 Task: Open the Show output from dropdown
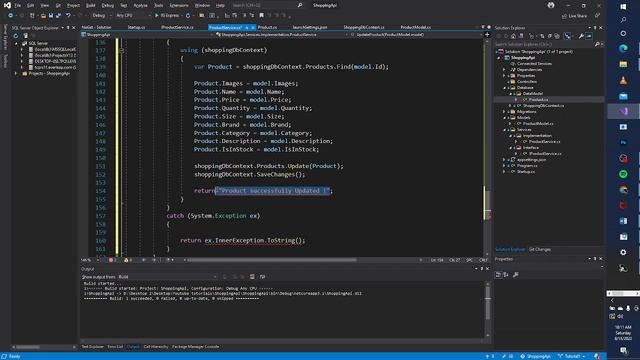point(167,277)
